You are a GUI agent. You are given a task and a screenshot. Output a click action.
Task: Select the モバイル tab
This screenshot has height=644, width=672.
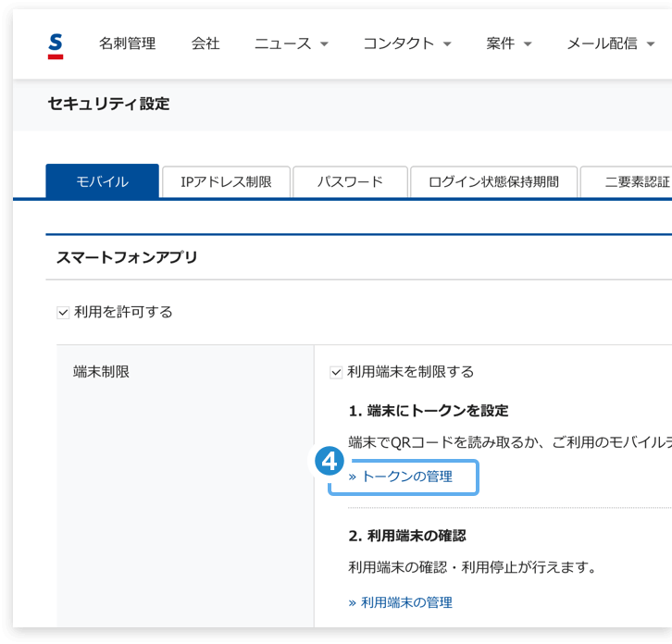103,181
